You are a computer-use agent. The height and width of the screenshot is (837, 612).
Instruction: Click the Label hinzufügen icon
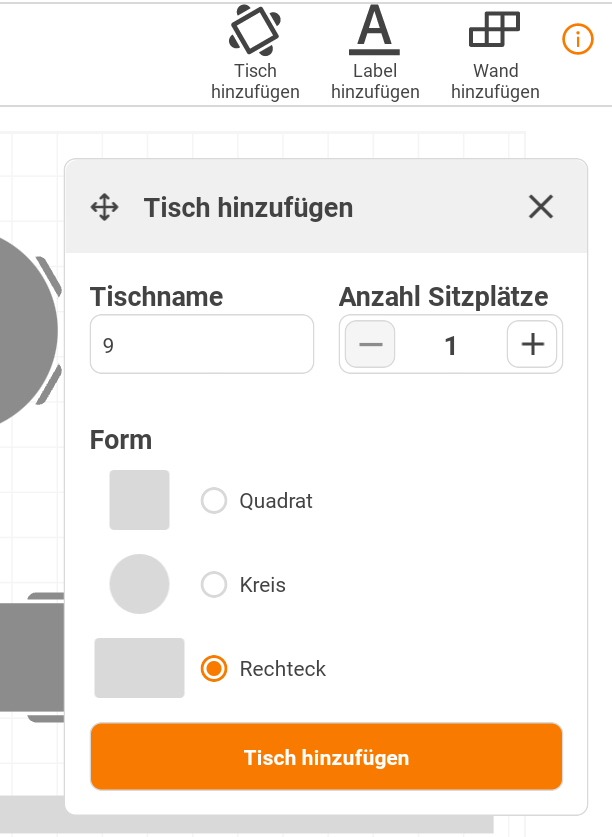[x=374, y=30]
